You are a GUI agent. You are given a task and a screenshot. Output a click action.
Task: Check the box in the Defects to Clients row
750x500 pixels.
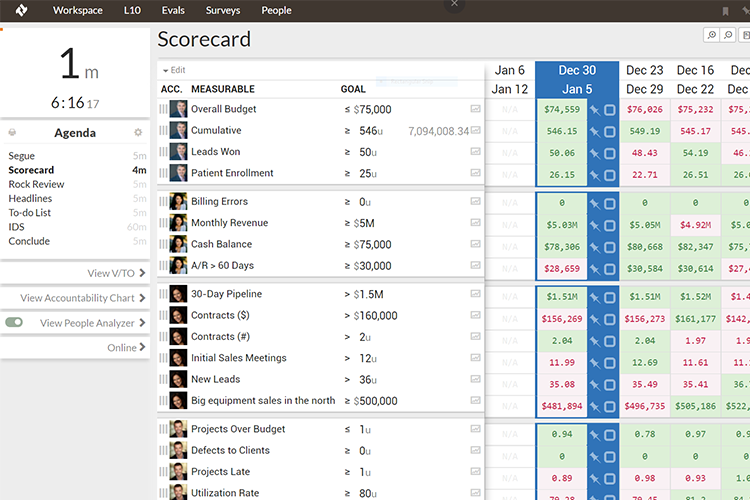610,457
